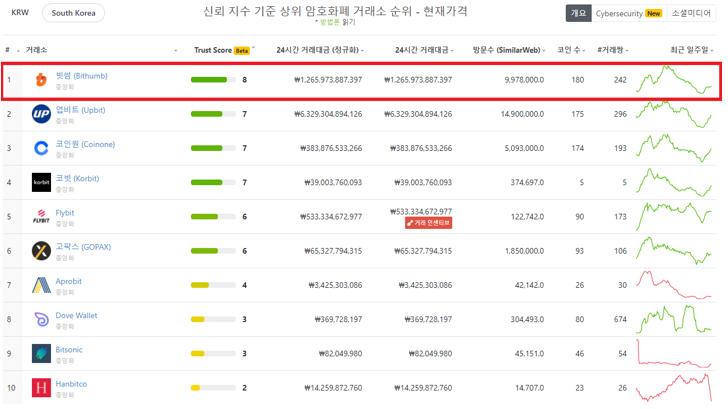Click the Bitsonic logo icon

(41, 353)
